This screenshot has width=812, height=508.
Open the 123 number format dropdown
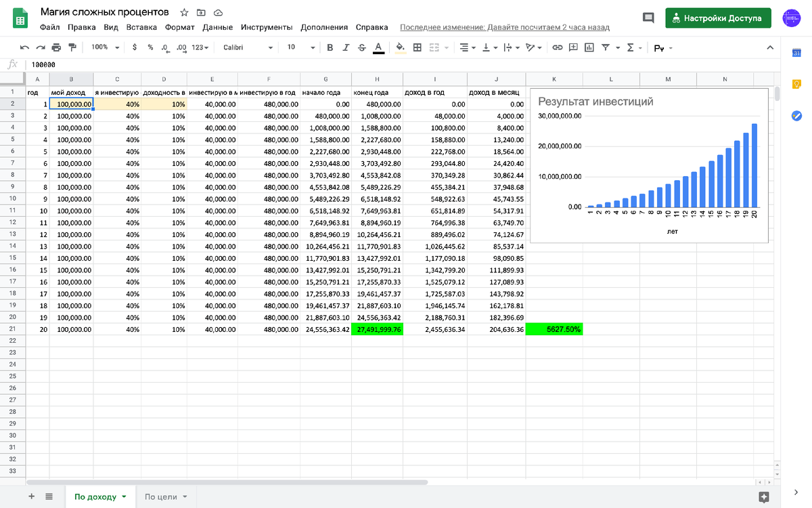[200, 47]
